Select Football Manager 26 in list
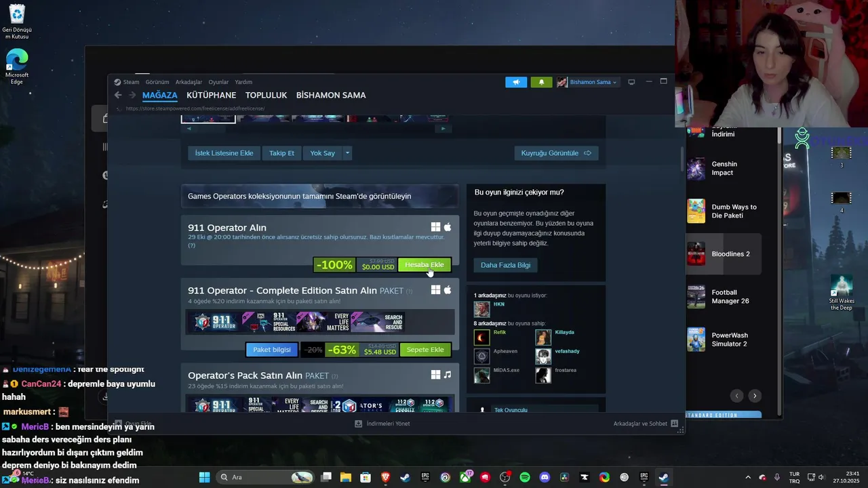The image size is (868, 488). [x=724, y=297]
